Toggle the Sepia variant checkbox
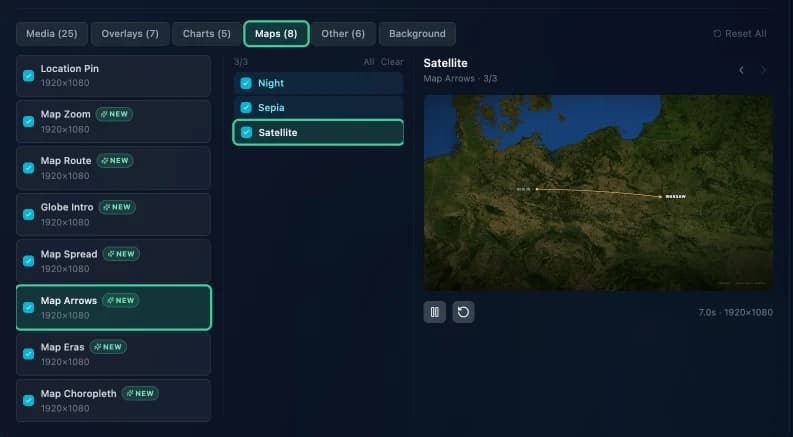The image size is (793, 437). (246, 108)
